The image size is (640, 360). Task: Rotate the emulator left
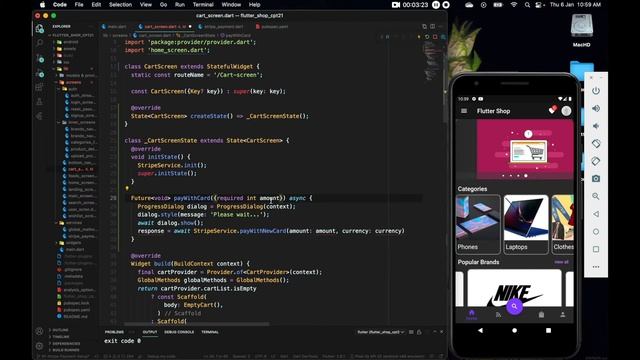[x=596, y=143]
